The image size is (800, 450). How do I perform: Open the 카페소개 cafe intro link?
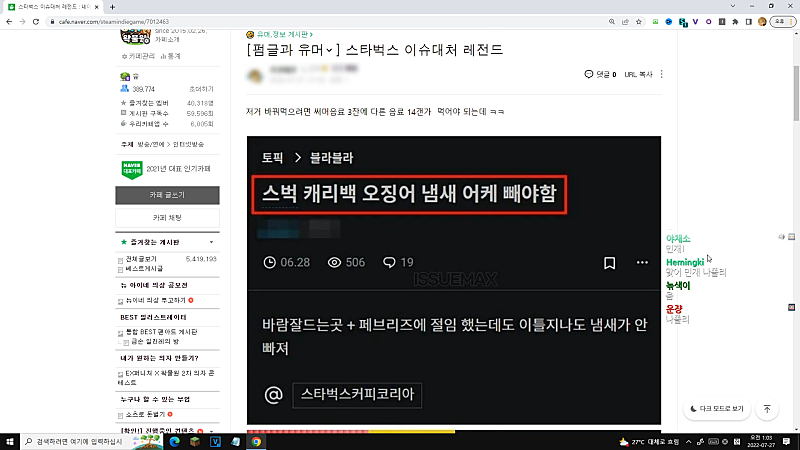tap(167, 40)
